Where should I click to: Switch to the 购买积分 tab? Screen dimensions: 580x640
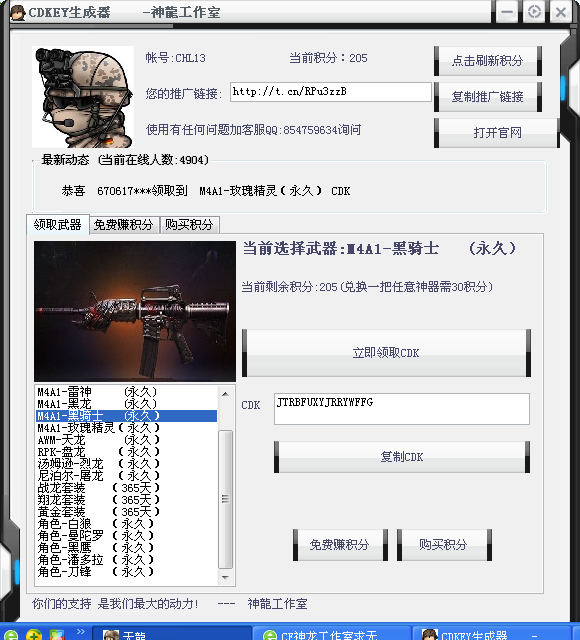click(190, 225)
